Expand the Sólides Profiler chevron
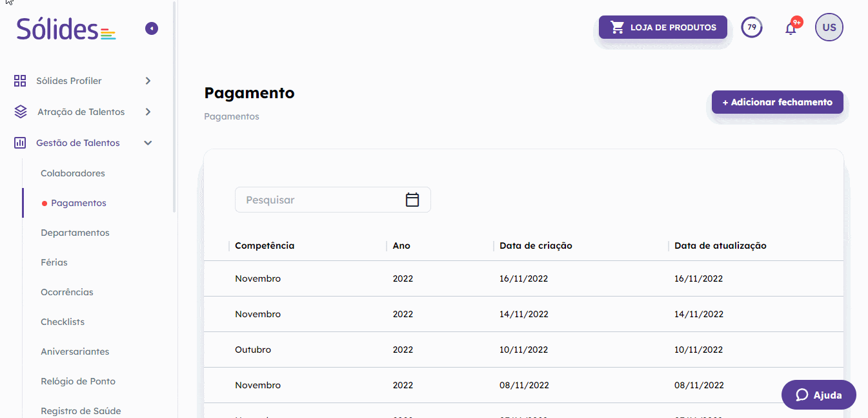Screen dimensions: 868x418 coord(148,81)
